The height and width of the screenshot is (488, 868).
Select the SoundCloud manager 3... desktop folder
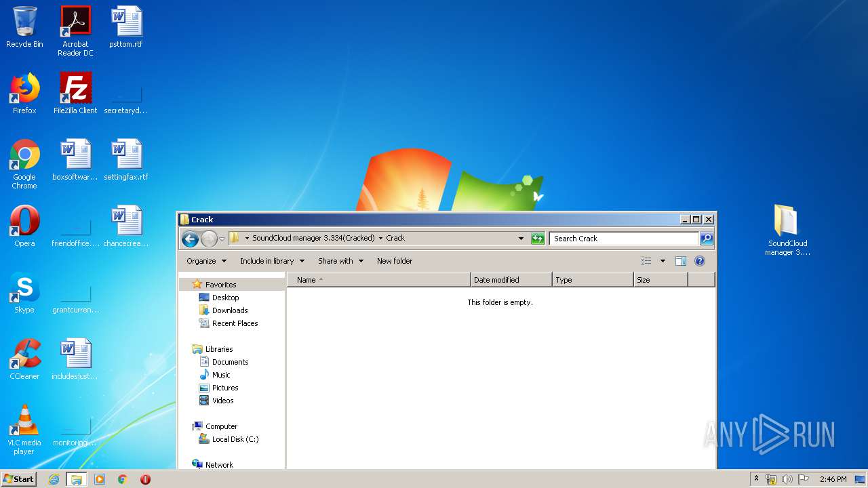pyautogui.click(x=787, y=230)
